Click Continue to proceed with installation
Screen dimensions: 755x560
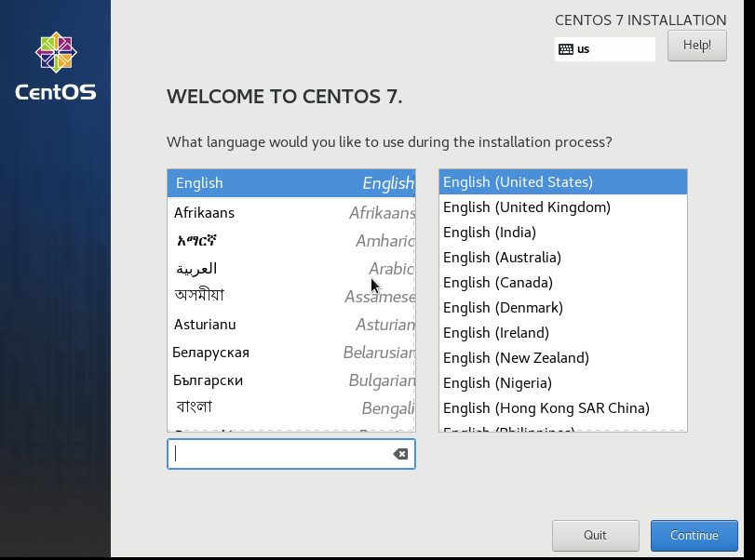click(x=694, y=536)
